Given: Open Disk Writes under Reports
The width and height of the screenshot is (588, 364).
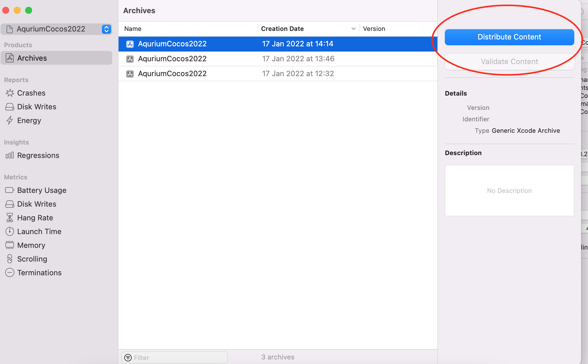Looking at the screenshot, I should coord(37,107).
